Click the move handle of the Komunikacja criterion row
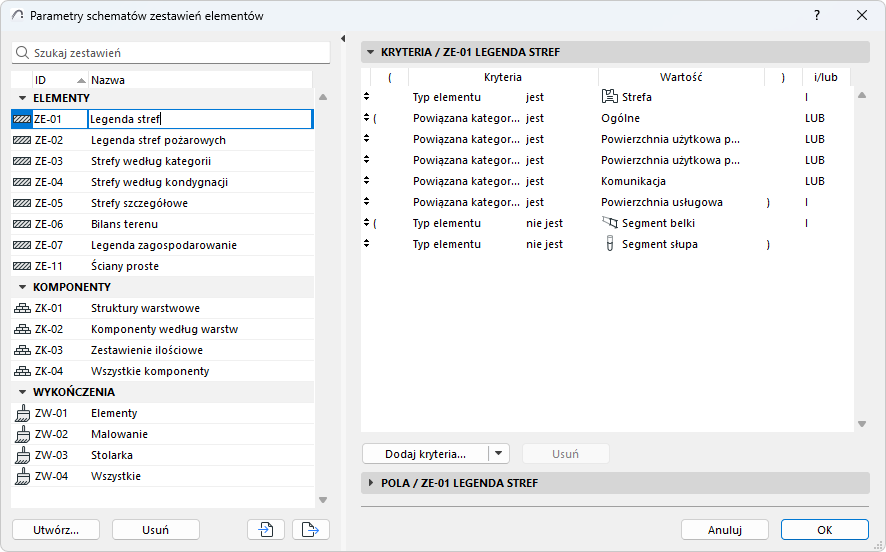This screenshot has height=552, width=886. tap(366, 181)
